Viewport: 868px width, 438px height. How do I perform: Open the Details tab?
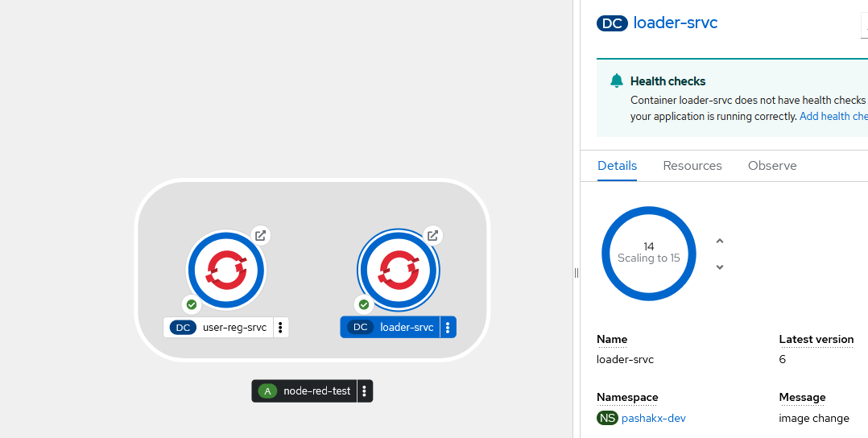point(617,166)
